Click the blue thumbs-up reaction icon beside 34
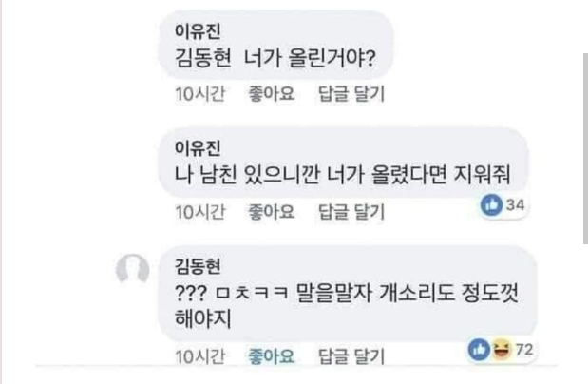This screenshot has height=384, width=588. [491, 204]
